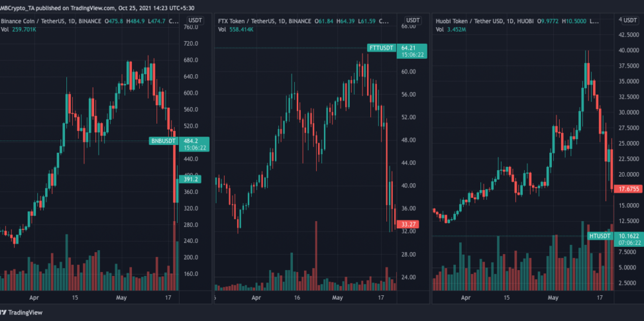Screen dimensions: 644x321
Task: Click the H64.39 high value in FTX header
Action: pyautogui.click(x=346, y=21)
